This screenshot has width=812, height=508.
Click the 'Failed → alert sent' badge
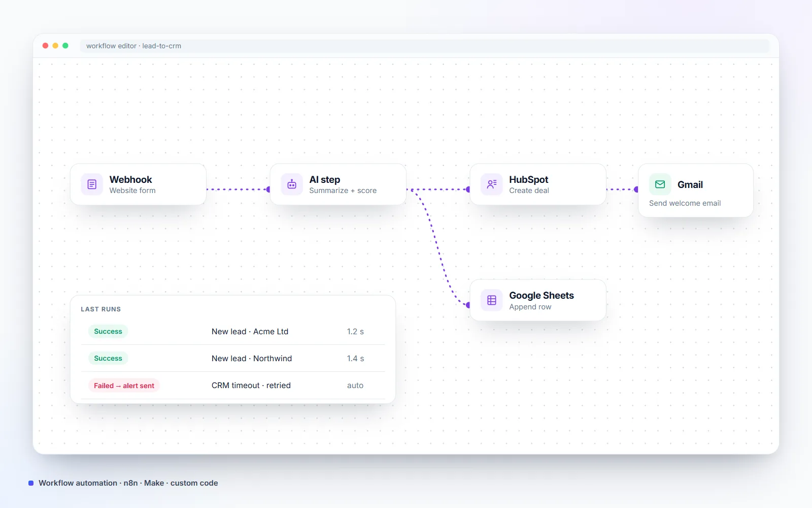click(124, 386)
